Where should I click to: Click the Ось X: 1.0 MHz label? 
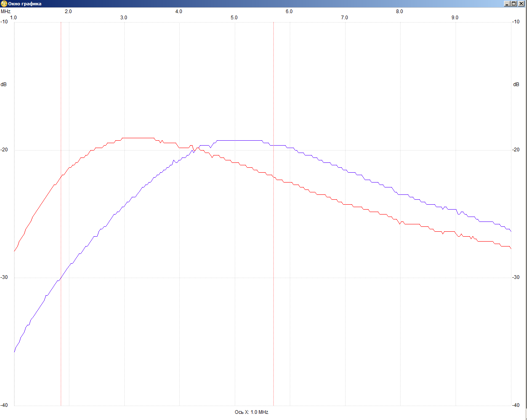pyautogui.click(x=251, y=412)
